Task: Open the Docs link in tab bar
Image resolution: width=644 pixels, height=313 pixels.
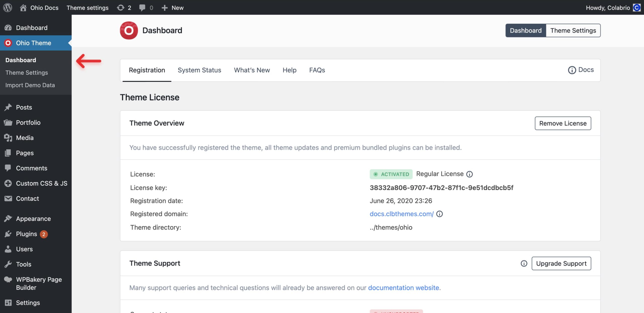Action: pos(586,70)
